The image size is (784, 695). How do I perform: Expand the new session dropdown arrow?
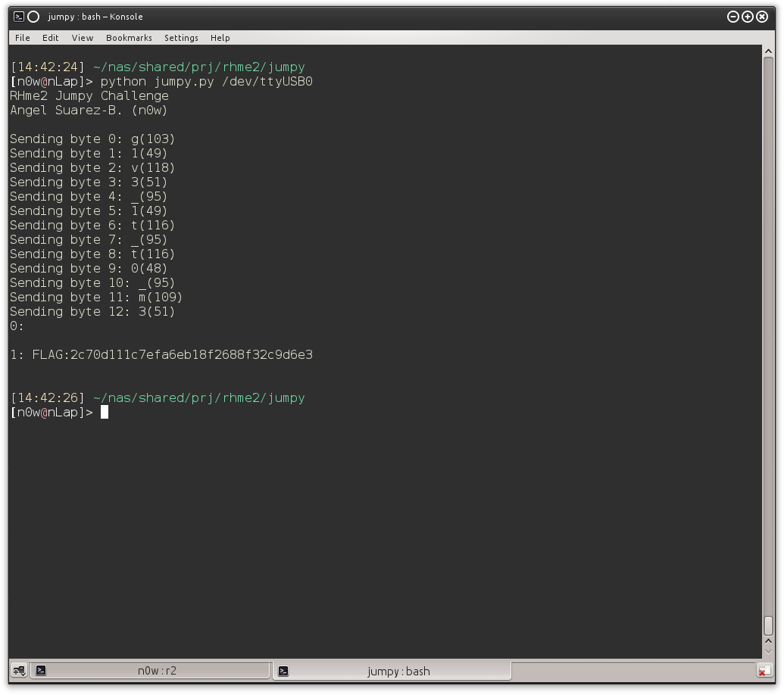pyautogui.click(x=23, y=675)
